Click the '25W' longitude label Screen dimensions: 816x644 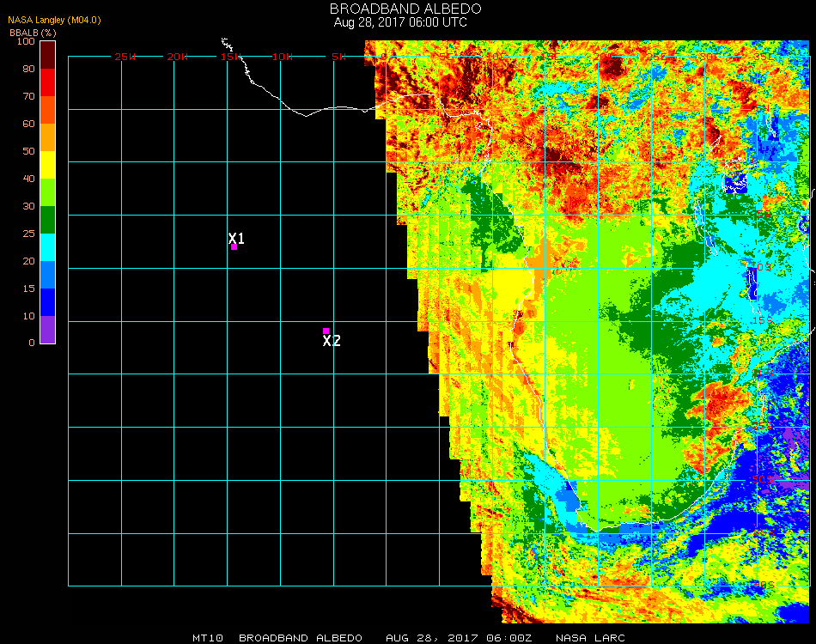125,57
